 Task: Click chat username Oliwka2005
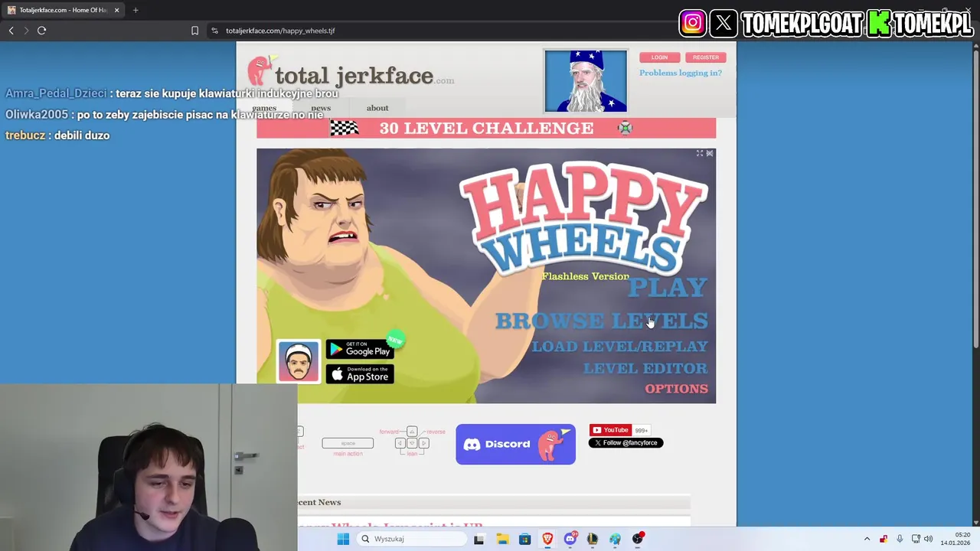pyautogui.click(x=37, y=115)
